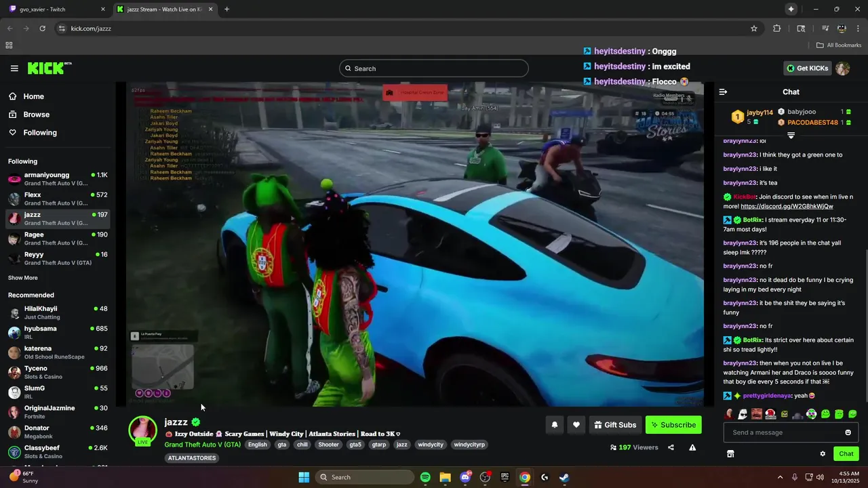Click the Gift Subs button
868x488 pixels.
pyautogui.click(x=615, y=425)
